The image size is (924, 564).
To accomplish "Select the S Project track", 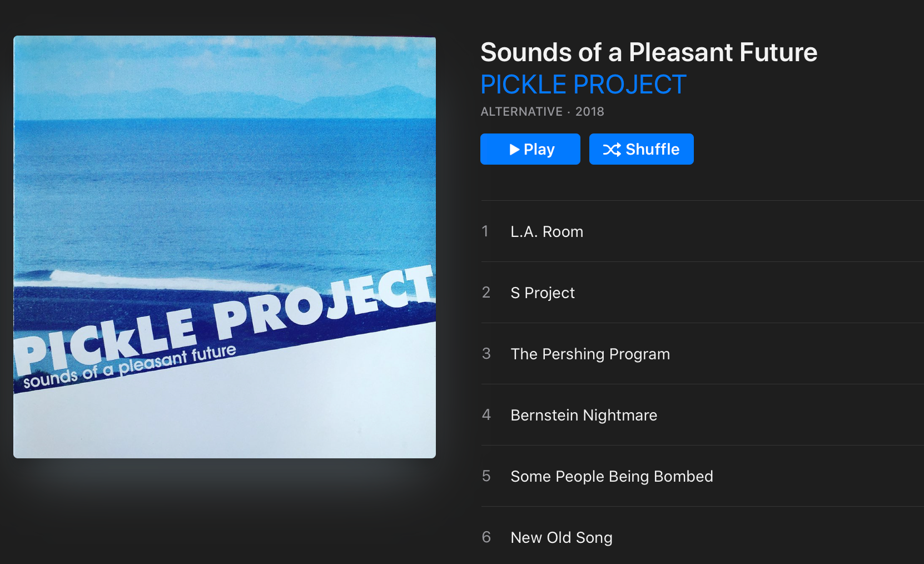I will tap(542, 293).
